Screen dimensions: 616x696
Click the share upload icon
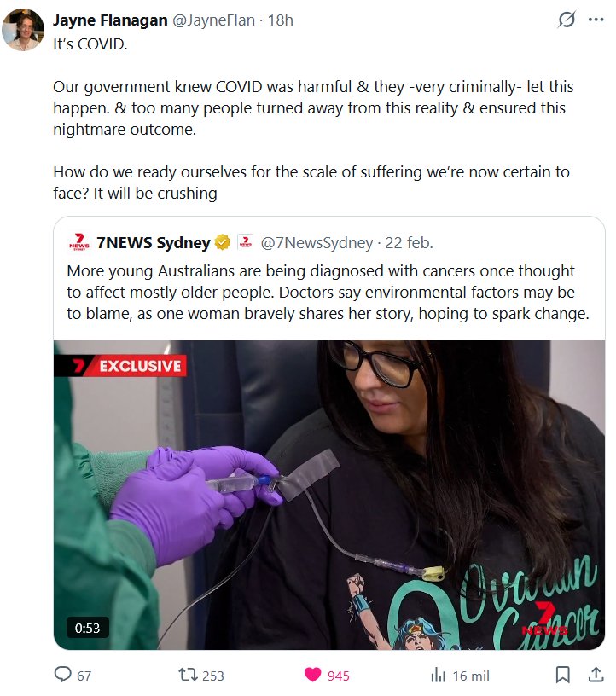(x=596, y=675)
